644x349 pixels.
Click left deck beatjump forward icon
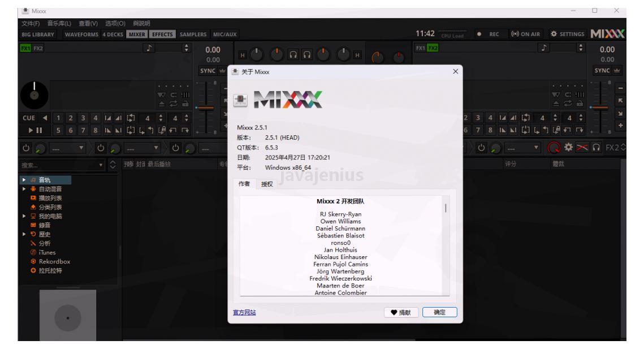point(185,130)
